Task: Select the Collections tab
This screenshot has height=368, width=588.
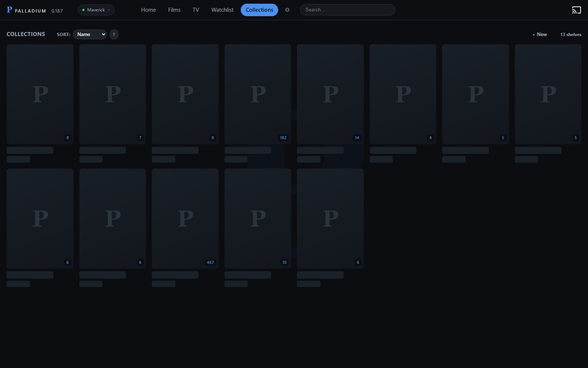Action: pyautogui.click(x=259, y=10)
